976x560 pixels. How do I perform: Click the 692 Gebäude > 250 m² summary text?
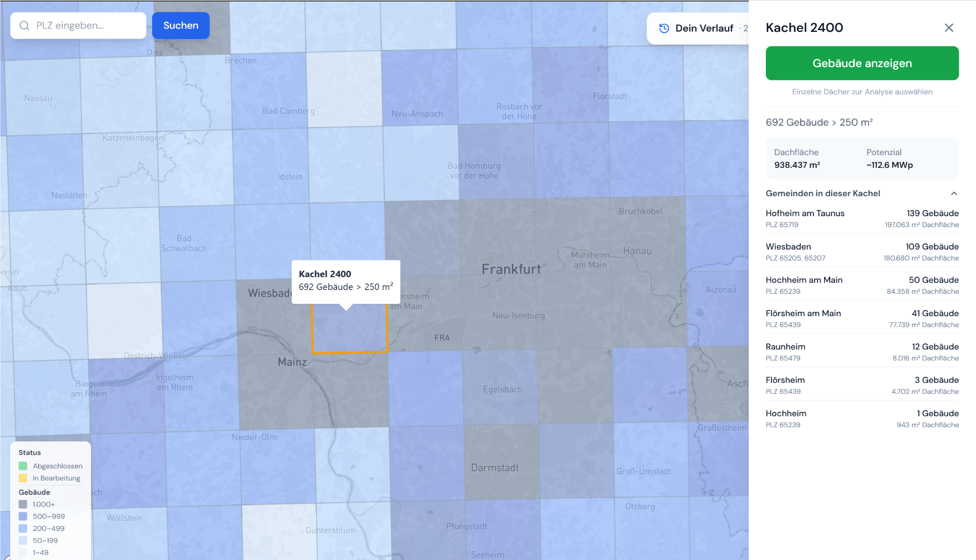click(x=819, y=122)
